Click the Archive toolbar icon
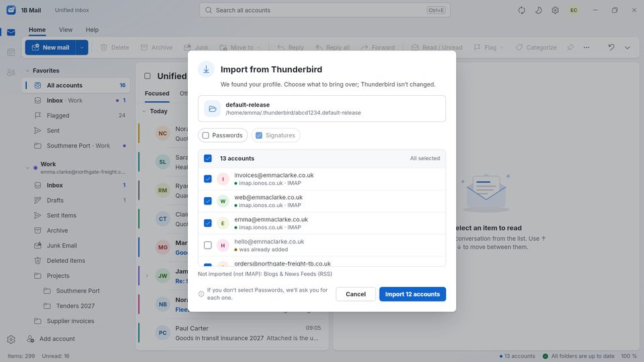Image resolution: width=644 pixels, height=362 pixels. pyautogui.click(x=144, y=48)
